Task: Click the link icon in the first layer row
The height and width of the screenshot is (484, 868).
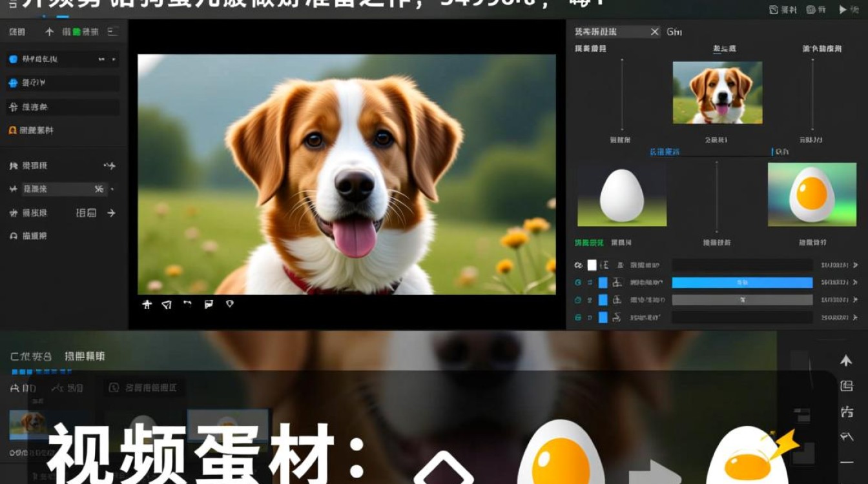Action: (x=578, y=265)
